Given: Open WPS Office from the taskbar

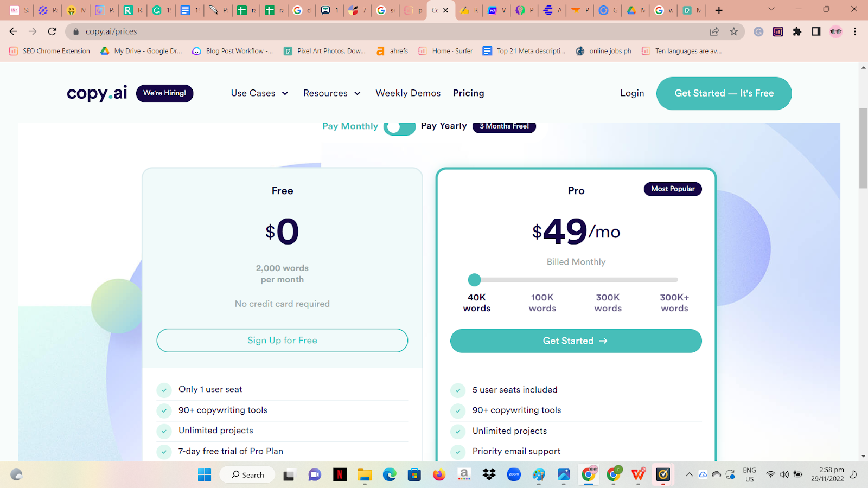Looking at the screenshot, I should point(639,475).
